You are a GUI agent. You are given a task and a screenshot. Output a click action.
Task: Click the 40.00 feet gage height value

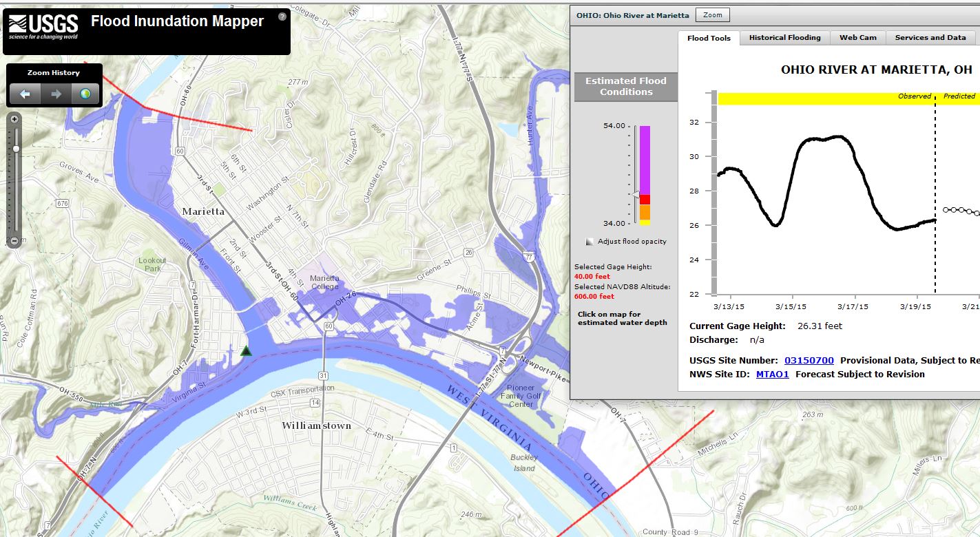[x=592, y=276]
